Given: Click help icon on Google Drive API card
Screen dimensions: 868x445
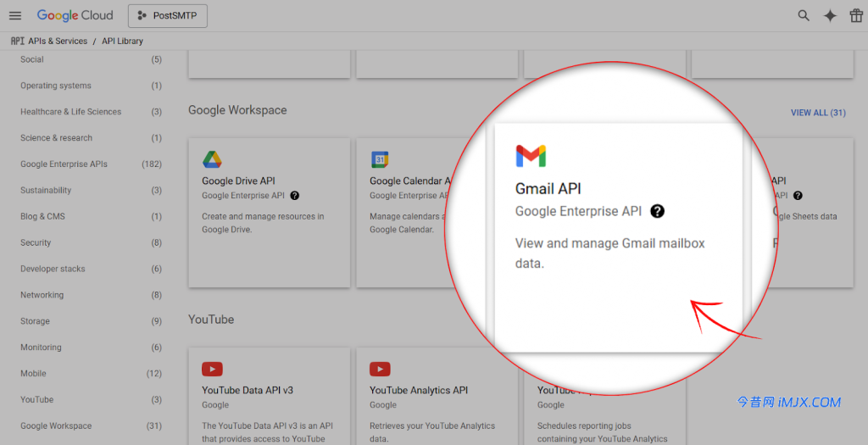Looking at the screenshot, I should coord(294,196).
